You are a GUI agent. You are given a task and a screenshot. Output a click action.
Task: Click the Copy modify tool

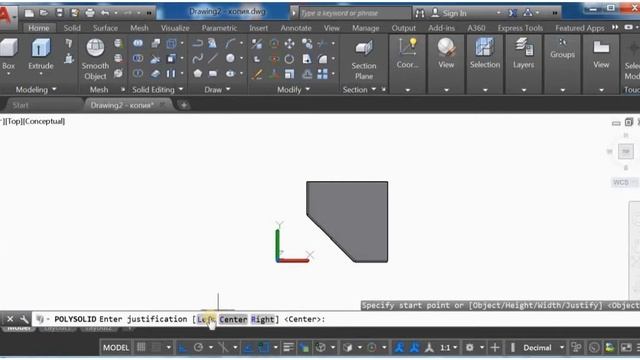coord(307,44)
